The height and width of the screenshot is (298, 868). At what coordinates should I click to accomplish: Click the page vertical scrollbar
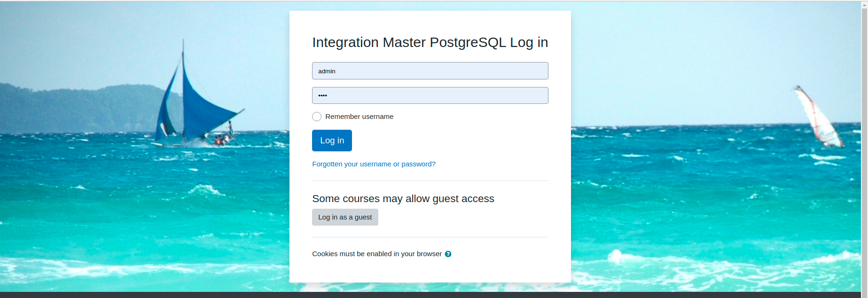(864, 149)
